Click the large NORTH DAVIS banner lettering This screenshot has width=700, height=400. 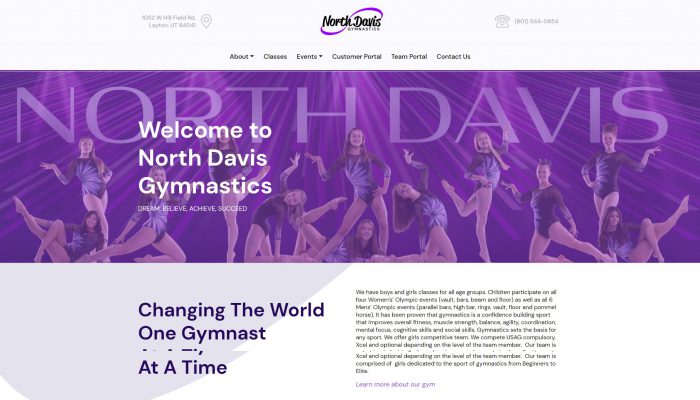342,115
